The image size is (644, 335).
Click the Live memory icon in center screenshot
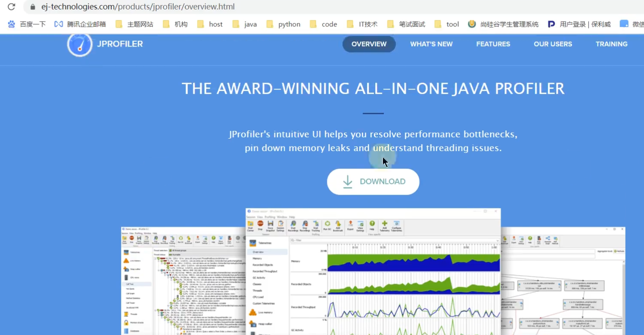(253, 312)
